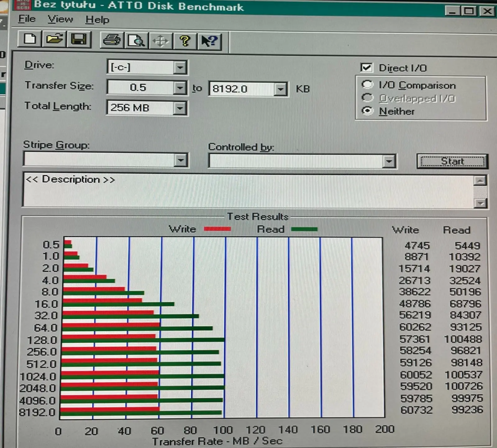Open Print Preview from toolbar
This screenshot has width=497, height=448.
click(136, 41)
